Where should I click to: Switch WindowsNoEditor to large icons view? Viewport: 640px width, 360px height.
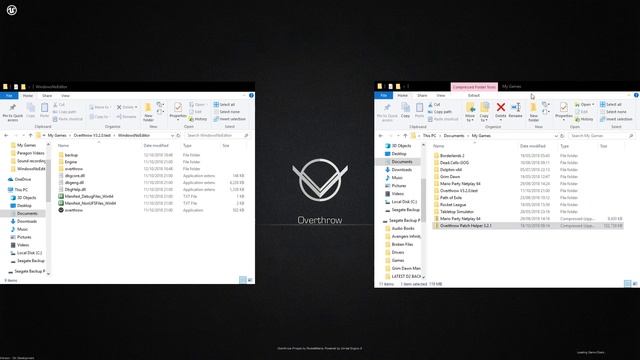coord(250,280)
